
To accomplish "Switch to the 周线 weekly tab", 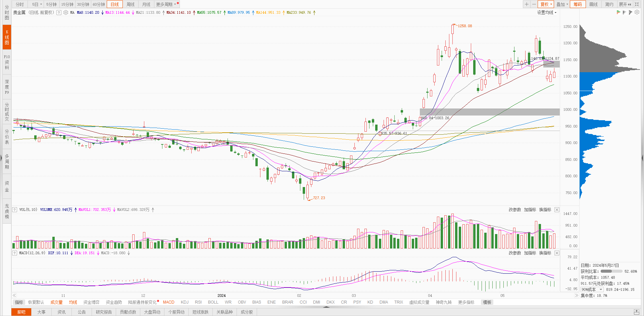I will [x=131, y=4].
